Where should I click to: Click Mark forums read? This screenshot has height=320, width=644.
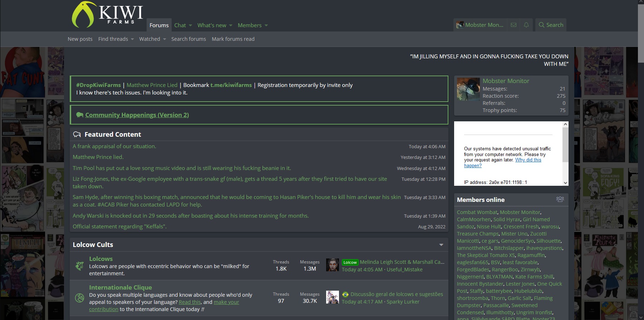[x=233, y=39]
